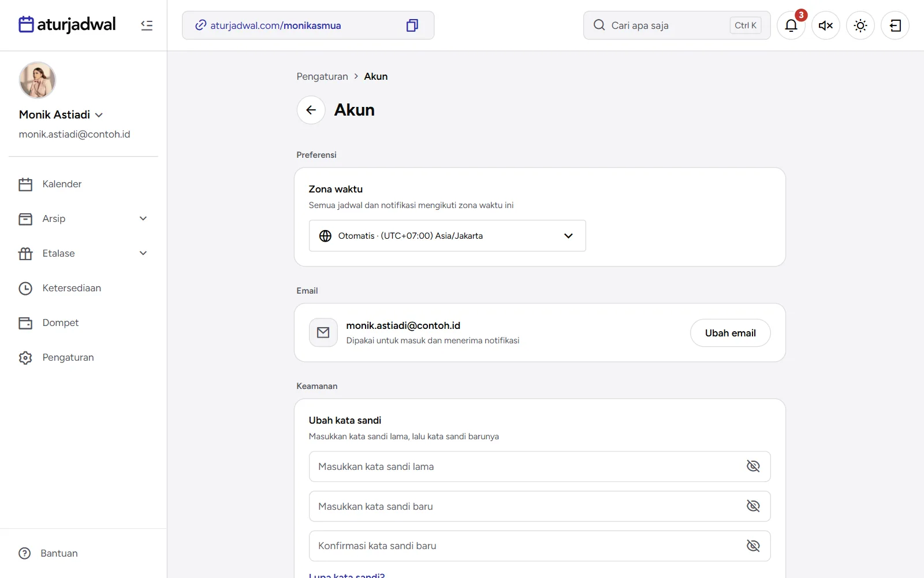
Task: Expand the Etalase submenu chevron
Action: (x=143, y=253)
